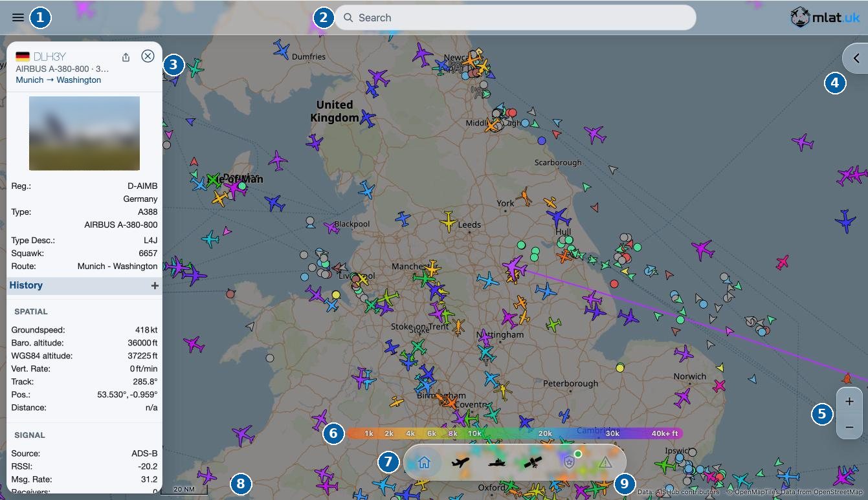
Task: Click the AIRBUS A-380-800 subtitle in the header
Action: click(62, 69)
